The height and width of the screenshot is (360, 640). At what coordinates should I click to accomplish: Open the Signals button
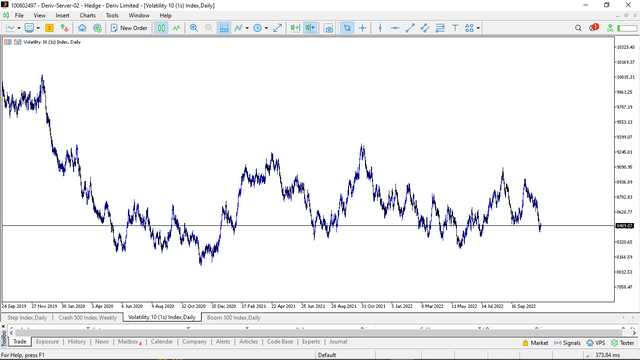click(x=567, y=343)
